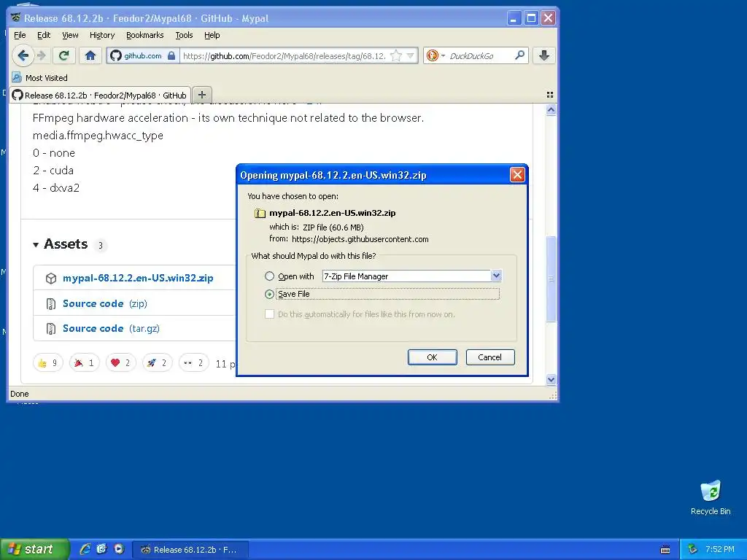Viewport: 747px width, 560px height.
Task: Open the History menu
Action: 102,35
